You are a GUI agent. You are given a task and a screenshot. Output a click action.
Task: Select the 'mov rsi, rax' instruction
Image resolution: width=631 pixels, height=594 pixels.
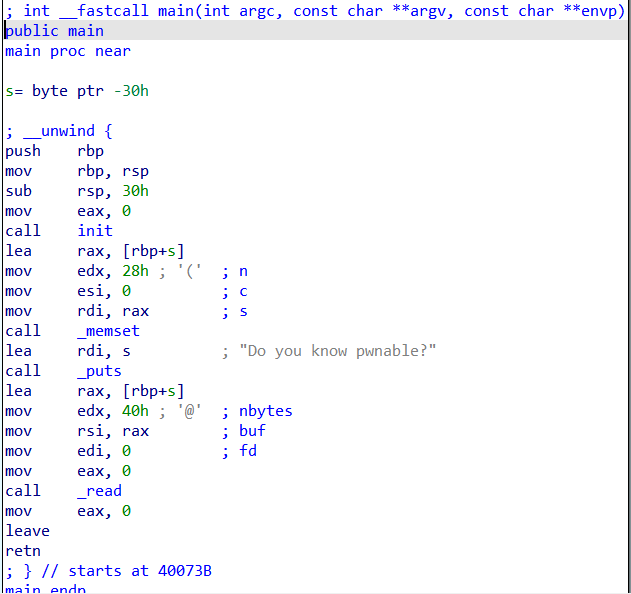(x=77, y=431)
